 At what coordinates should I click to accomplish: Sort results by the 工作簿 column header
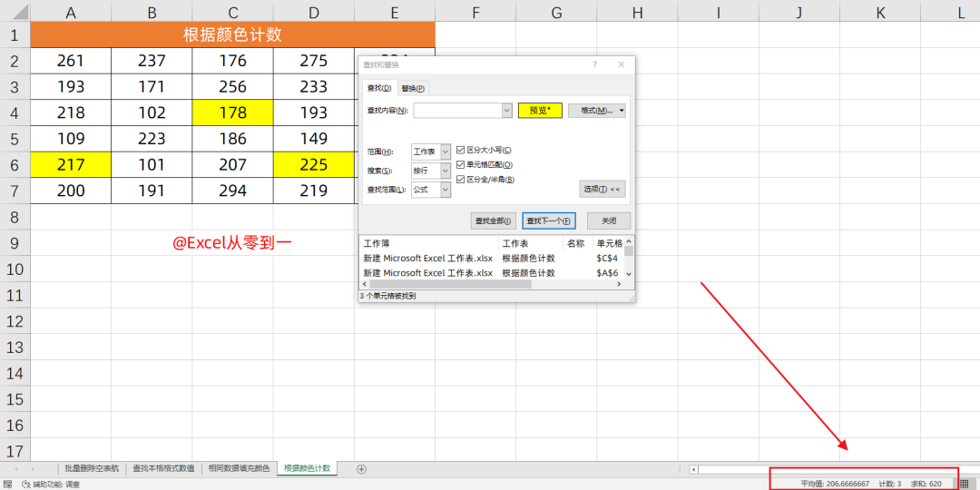tap(428, 243)
